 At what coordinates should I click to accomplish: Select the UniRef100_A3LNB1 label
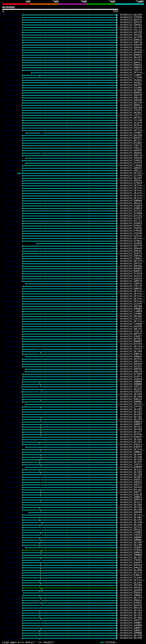click(x=131, y=87)
